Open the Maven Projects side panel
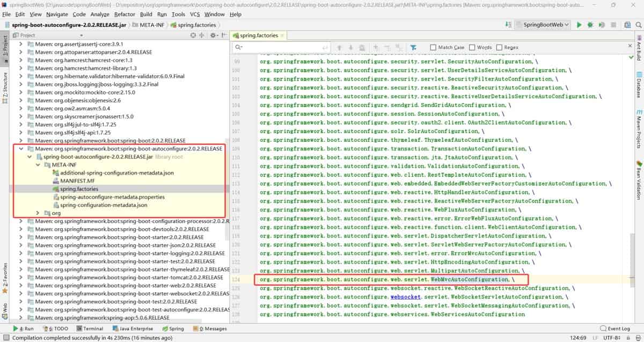Screen dimensions: 644x342 coord(639,128)
